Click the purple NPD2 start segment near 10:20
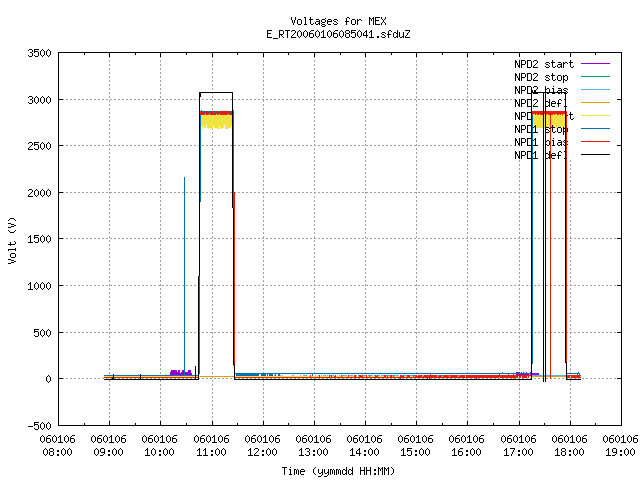Image resolution: width=640 pixels, height=480 pixels. [x=181, y=373]
